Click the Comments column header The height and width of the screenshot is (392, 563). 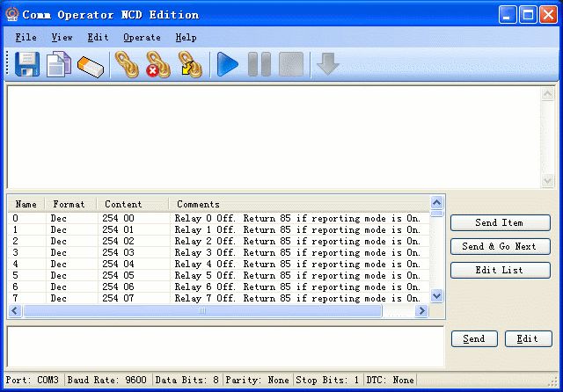tap(299, 204)
